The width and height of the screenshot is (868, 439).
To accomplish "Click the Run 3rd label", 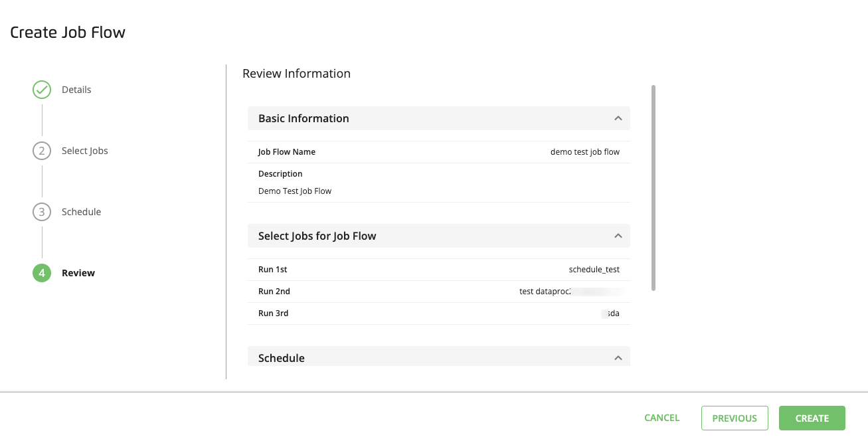I will 274,313.
